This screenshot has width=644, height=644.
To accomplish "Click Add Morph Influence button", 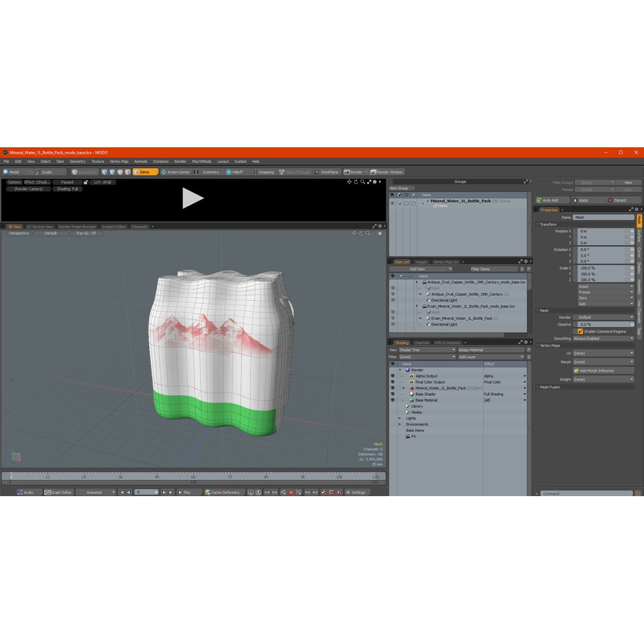I will 603,370.
